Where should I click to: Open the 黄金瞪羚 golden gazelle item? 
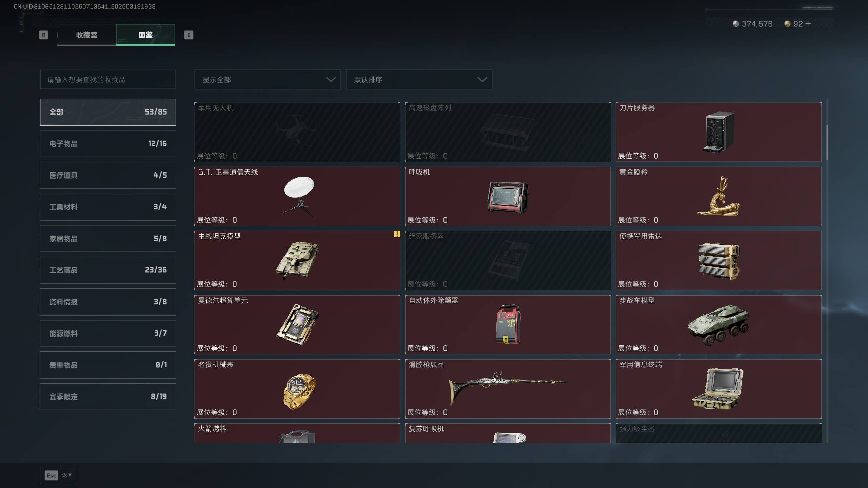(x=718, y=196)
